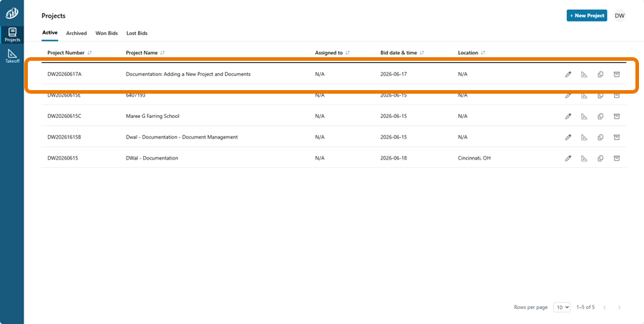Sort by Project Name column arrows
Viewport: 644px width, 324px height.
tap(162, 53)
